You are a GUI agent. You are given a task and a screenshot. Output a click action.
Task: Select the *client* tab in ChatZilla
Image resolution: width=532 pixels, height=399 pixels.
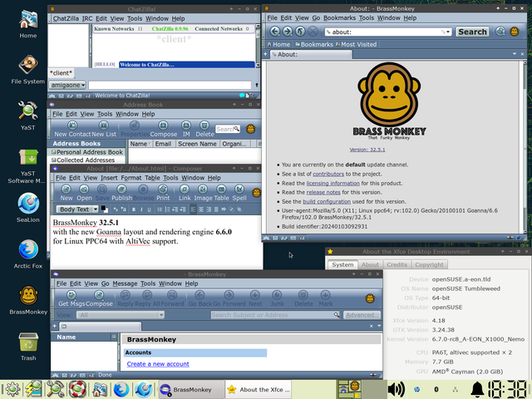tap(61, 73)
